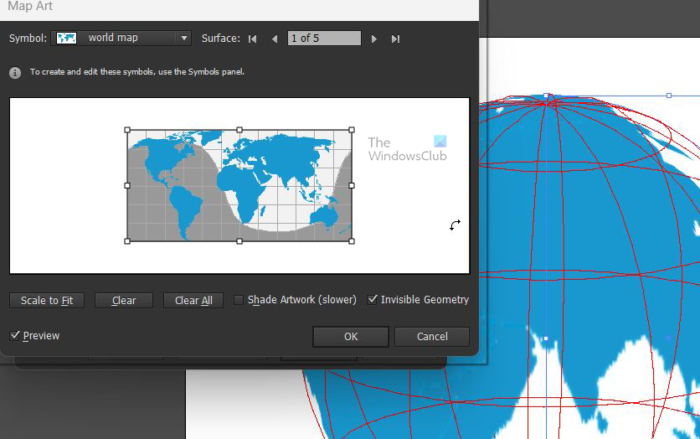Screen dimensions: 700x439
Task: Open the Symbol dropdown showing world map
Action: [121, 38]
